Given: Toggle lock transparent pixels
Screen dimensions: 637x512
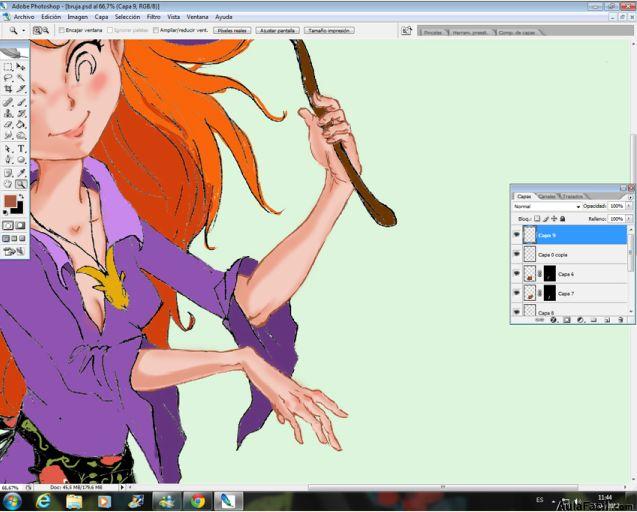Looking at the screenshot, I should [537, 219].
